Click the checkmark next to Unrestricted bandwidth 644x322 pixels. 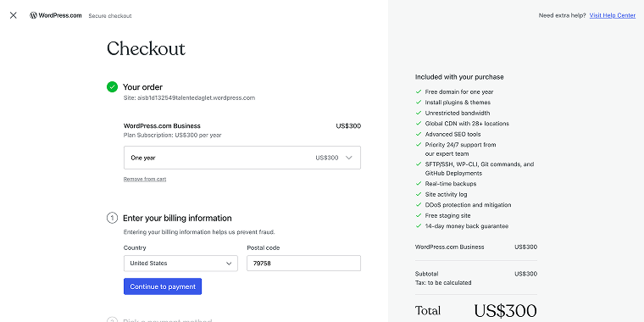[419, 113]
